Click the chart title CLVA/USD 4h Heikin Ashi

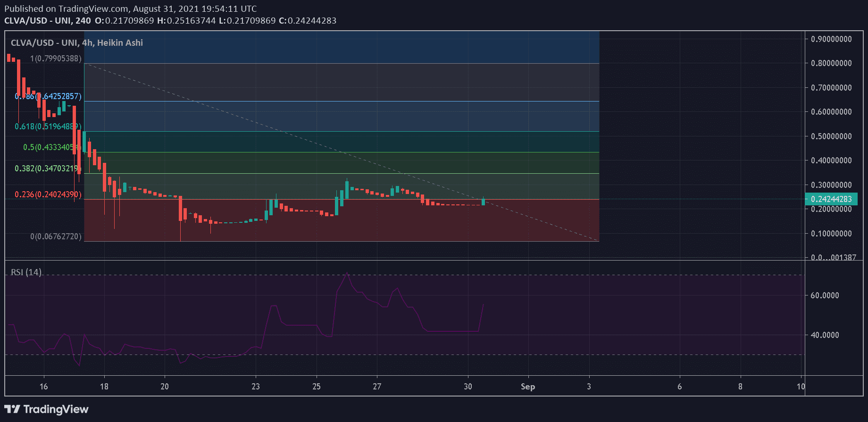[x=76, y=43]
